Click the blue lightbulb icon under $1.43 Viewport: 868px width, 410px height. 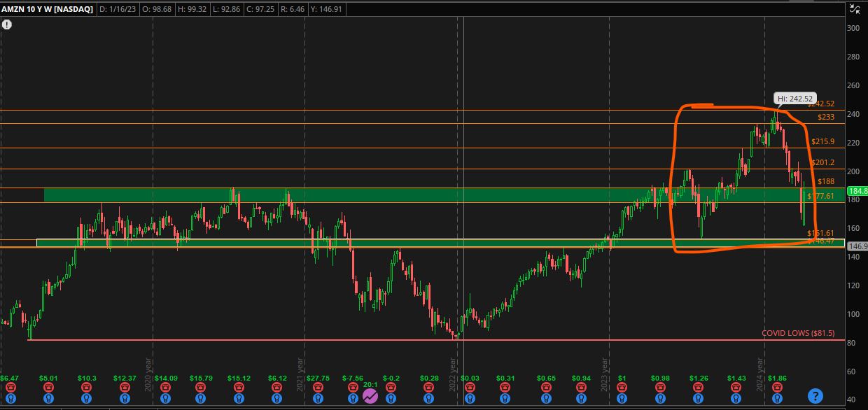click(x=737, y=397)
